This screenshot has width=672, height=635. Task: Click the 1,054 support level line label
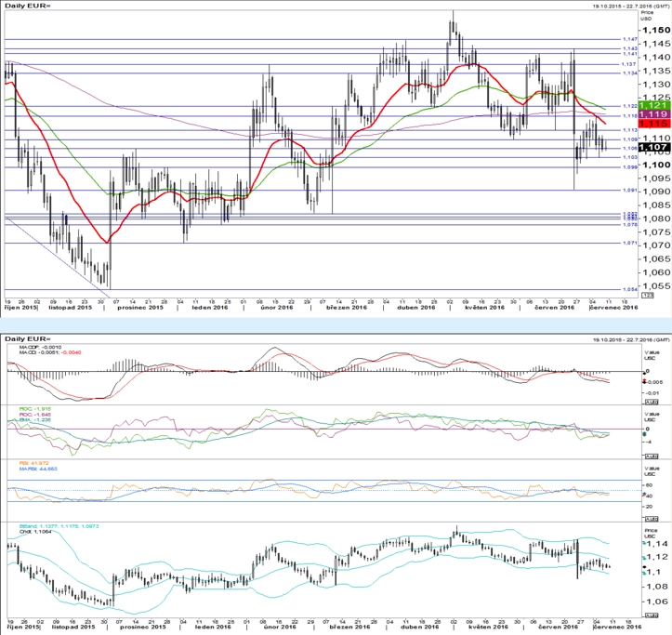pos(630,289)
